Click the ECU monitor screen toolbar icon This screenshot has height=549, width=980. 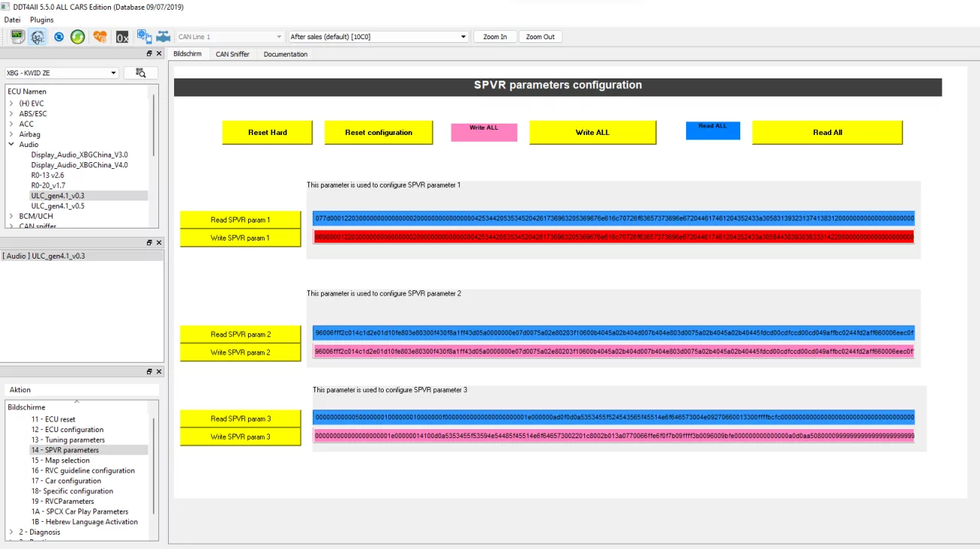pyautogui.click(x=17, y=36)
